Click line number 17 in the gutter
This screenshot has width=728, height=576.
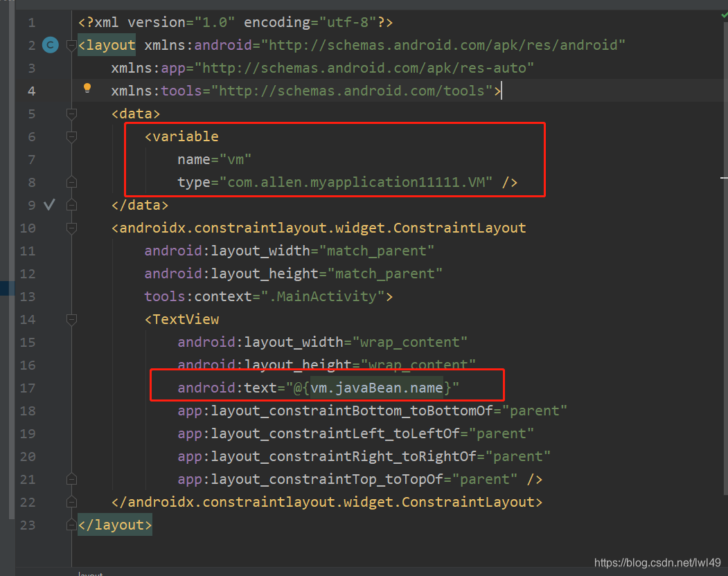[x=28, y=388]
